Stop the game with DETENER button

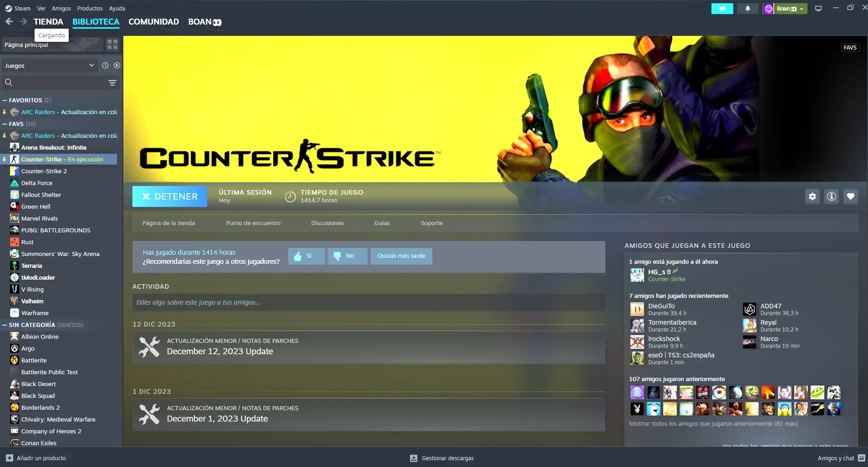(170, 196)
